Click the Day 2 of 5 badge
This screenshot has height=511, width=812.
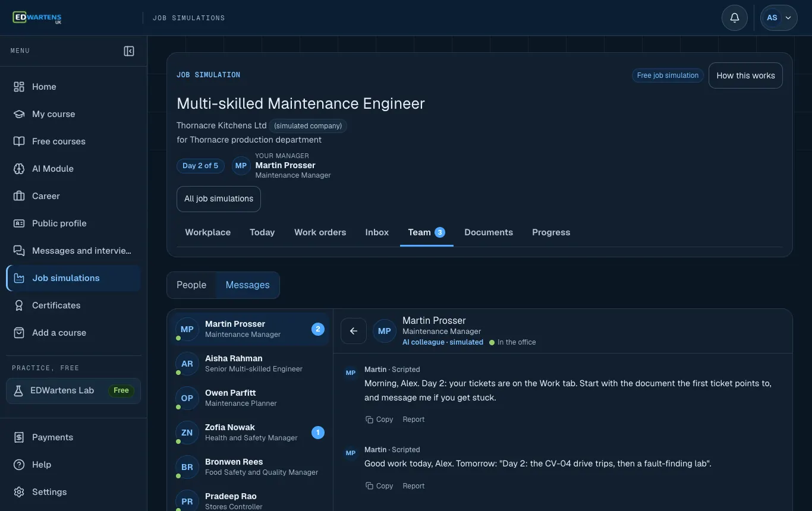pos(200,166)
